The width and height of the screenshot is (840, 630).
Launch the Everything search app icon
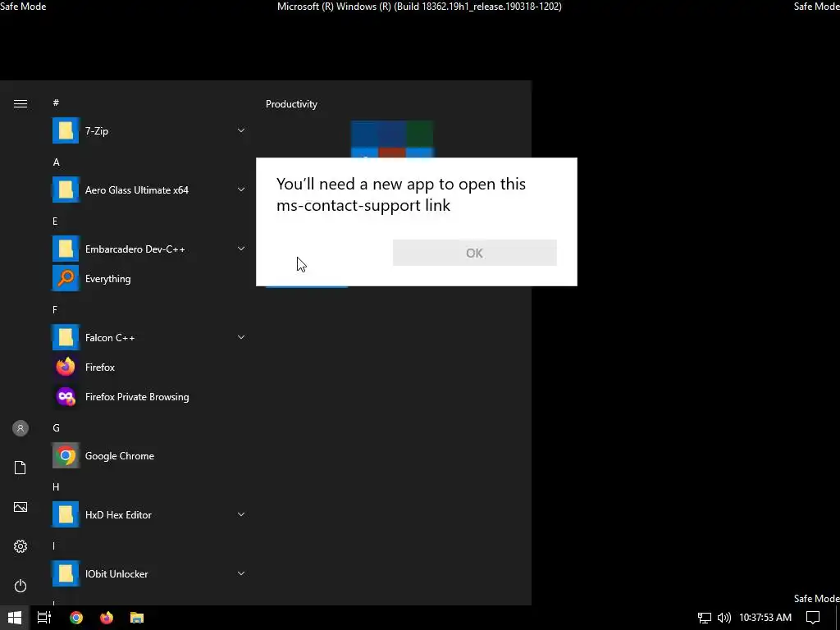[x=66, y=279]
